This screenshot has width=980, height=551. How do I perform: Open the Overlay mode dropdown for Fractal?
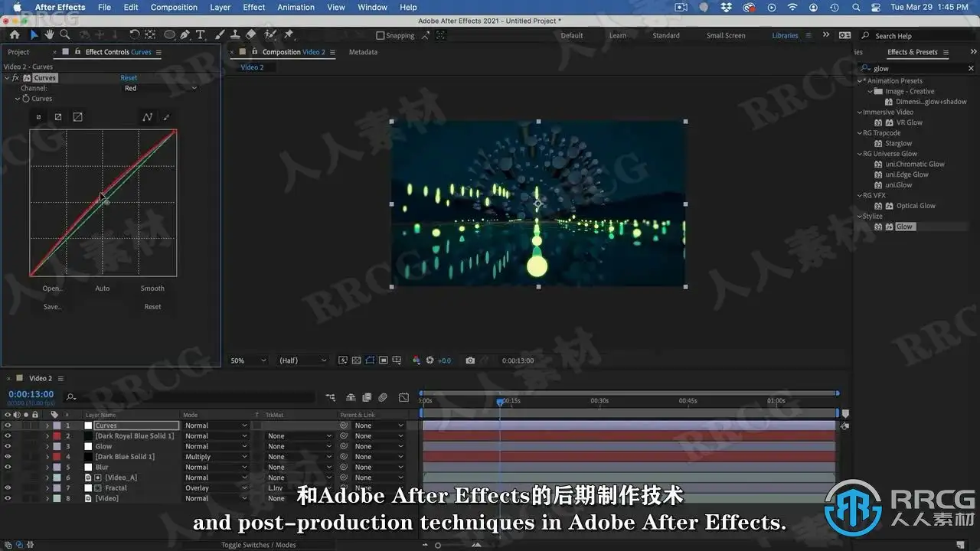(x=216, y=487)
